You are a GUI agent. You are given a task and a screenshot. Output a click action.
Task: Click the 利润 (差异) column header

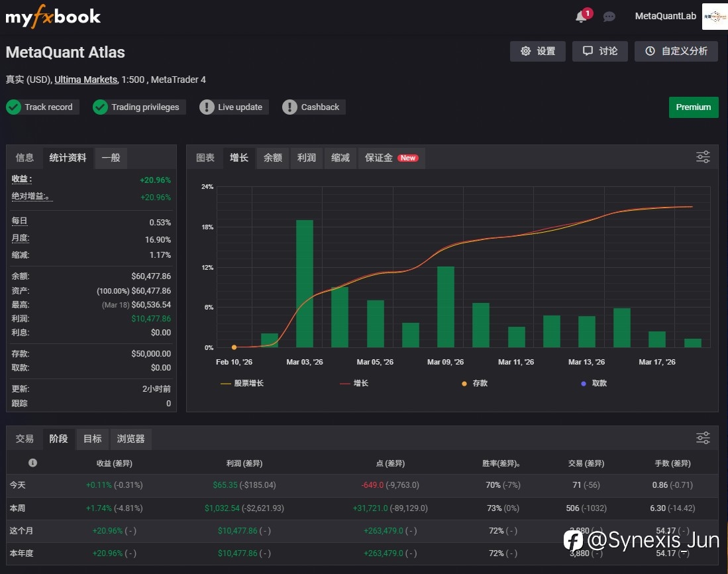pyautogui.click(x=244, y=463)
